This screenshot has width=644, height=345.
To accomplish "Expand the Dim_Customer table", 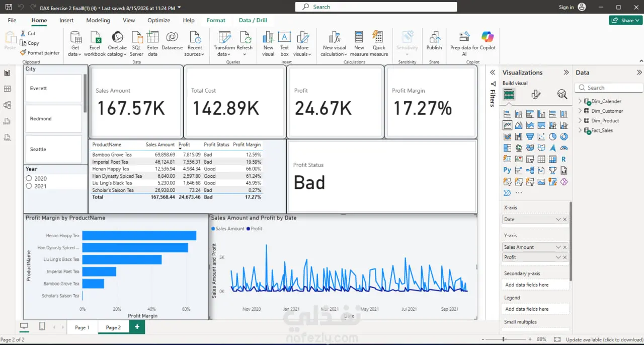I will point(580,111).
